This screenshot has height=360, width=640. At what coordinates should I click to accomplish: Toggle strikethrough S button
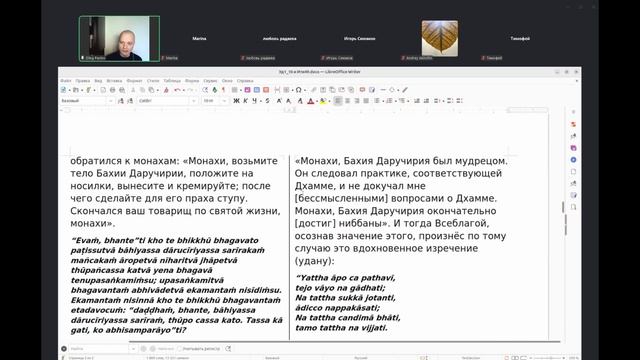[x=267, y=101]
